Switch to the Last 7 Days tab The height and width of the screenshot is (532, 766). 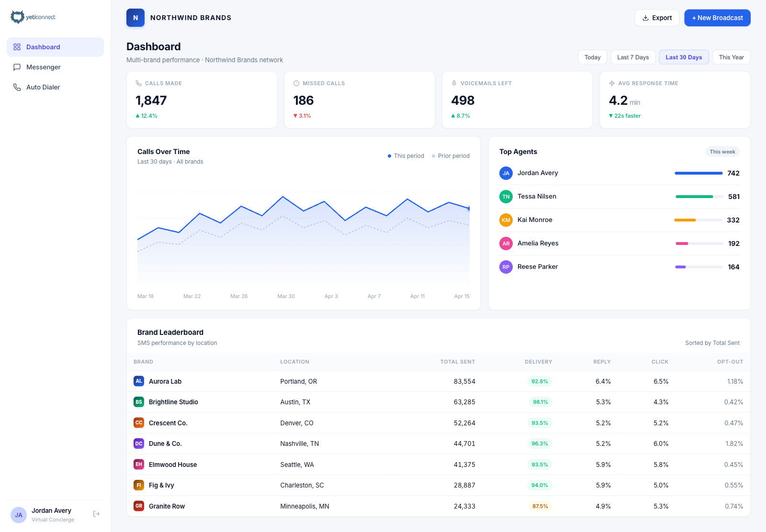pyautogui.click(x=633, y=57)
